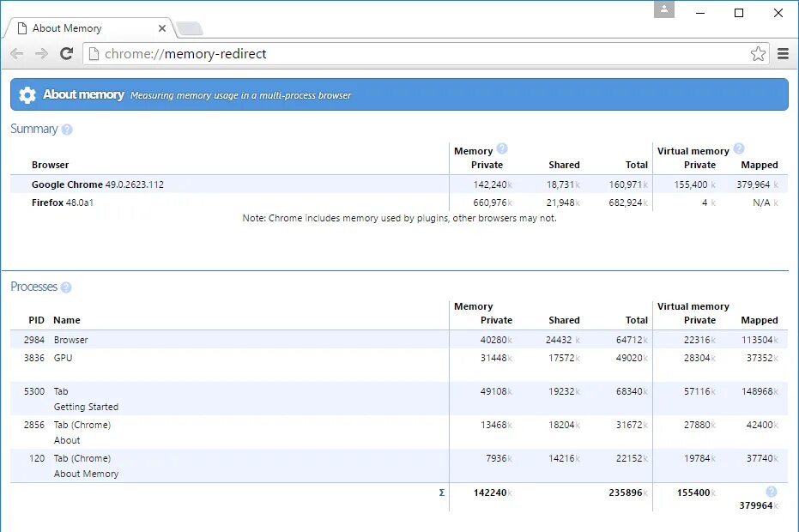Click PID 5300 in the processes table
The height and width of the screenshot is (532, 799).
(x=34, y=391)
